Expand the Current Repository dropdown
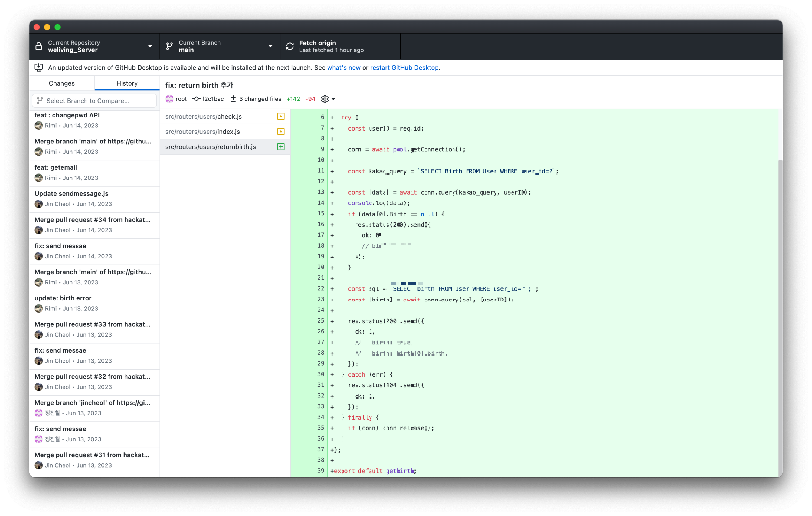 point(150,46)
